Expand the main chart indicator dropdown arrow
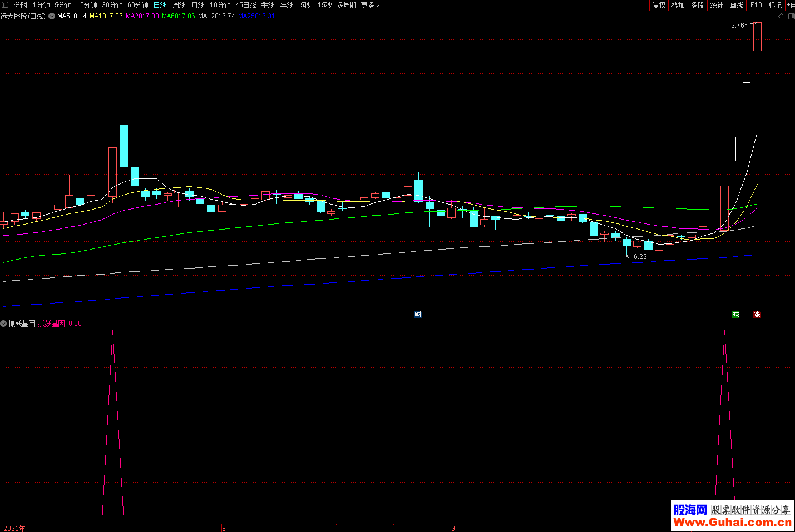This screenshot has height=532, width=795. [x=52, y=17]
